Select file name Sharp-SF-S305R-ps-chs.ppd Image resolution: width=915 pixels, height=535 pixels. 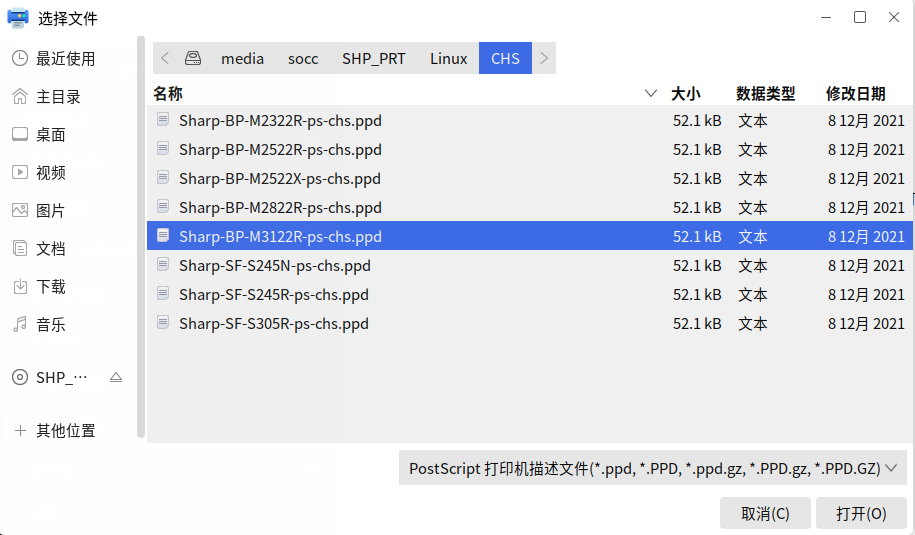click(x=274, y=324)
